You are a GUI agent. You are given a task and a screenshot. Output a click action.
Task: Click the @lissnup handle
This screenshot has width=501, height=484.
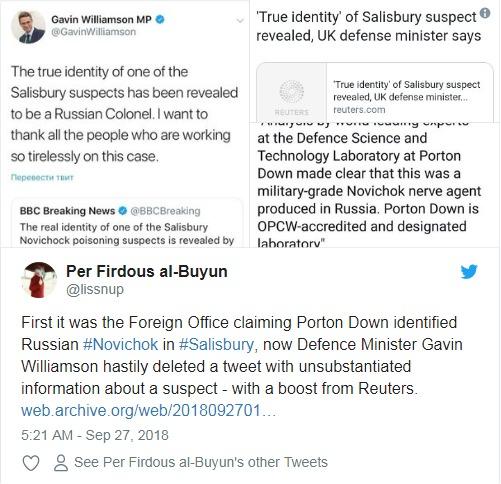pyautogui.click(x=95, y=289)
